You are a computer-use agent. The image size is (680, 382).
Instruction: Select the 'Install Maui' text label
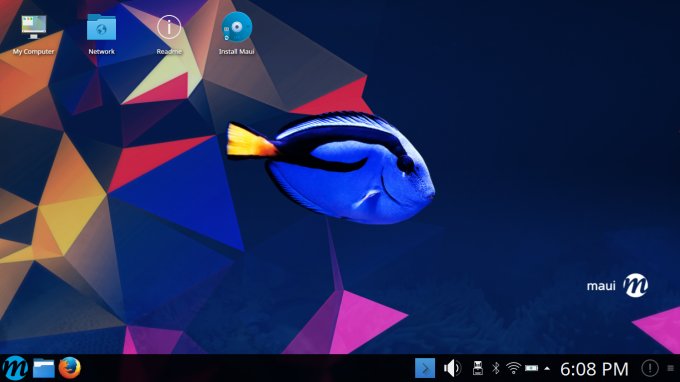pyautogui.click(x=236, y=52)
